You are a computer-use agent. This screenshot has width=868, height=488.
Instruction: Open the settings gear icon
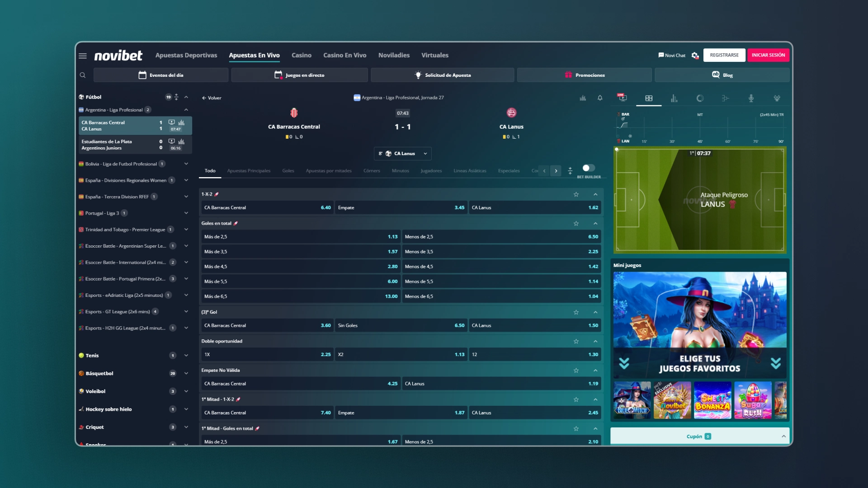(695, 56)
